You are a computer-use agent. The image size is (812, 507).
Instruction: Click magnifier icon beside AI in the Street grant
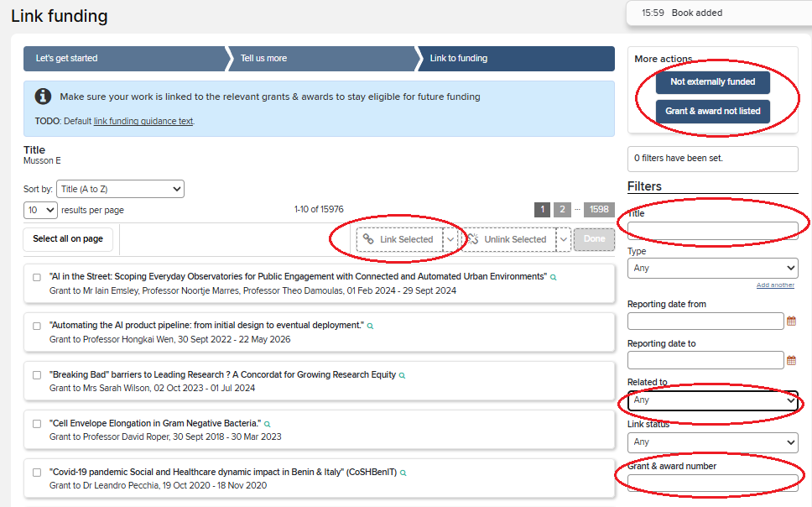(x=553, y=277)
